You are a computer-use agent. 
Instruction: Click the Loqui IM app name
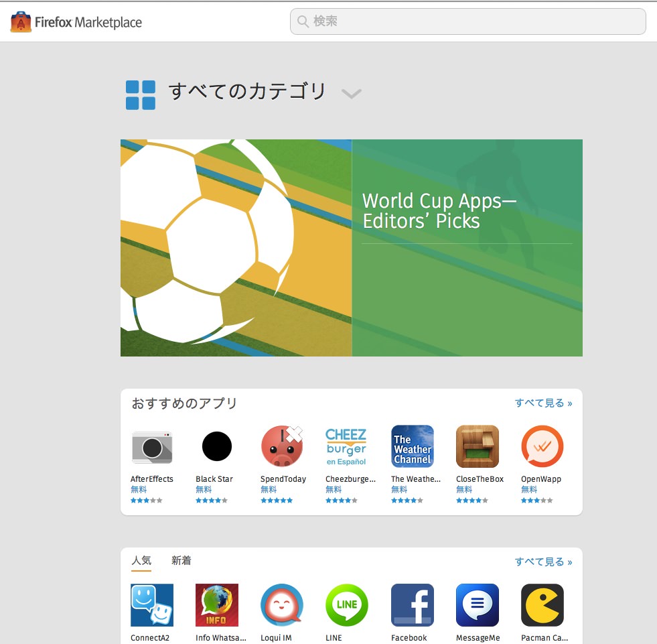[276, 638]
